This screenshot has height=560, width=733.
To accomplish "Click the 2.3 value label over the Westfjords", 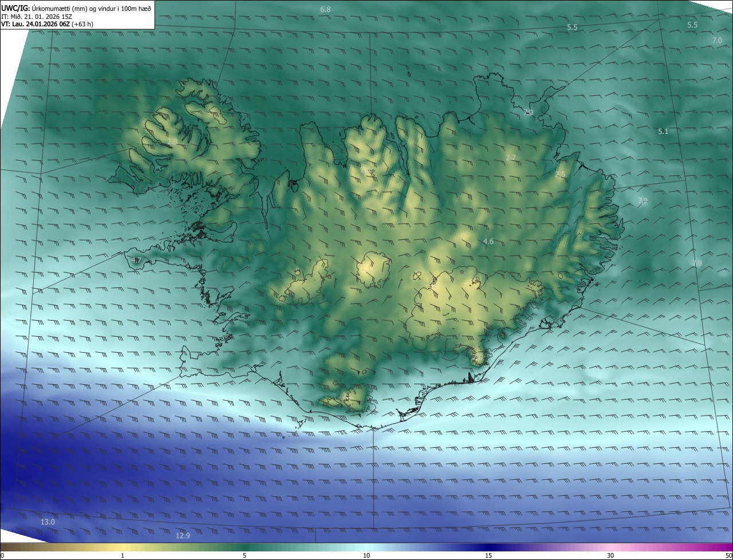I will click(x=172, y=141).
